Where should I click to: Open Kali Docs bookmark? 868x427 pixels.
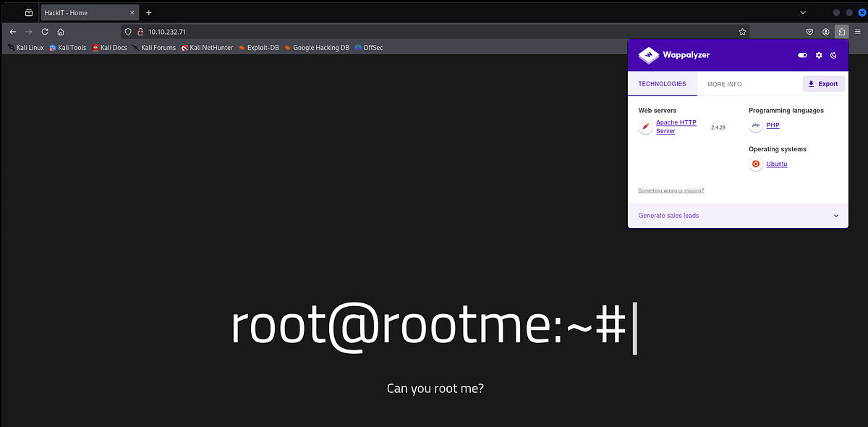click(109, 48)
